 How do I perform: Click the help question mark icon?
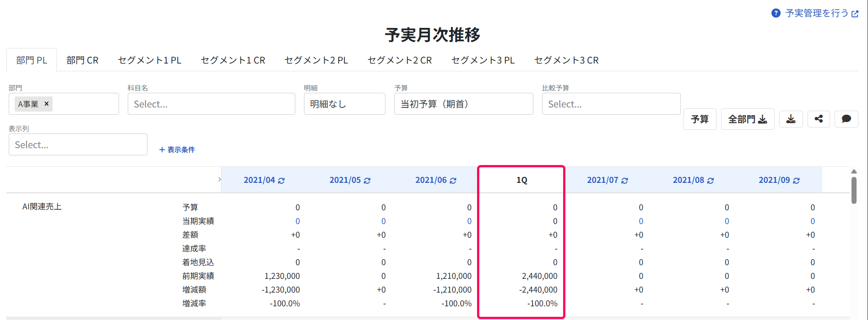(x=776, y=13)
